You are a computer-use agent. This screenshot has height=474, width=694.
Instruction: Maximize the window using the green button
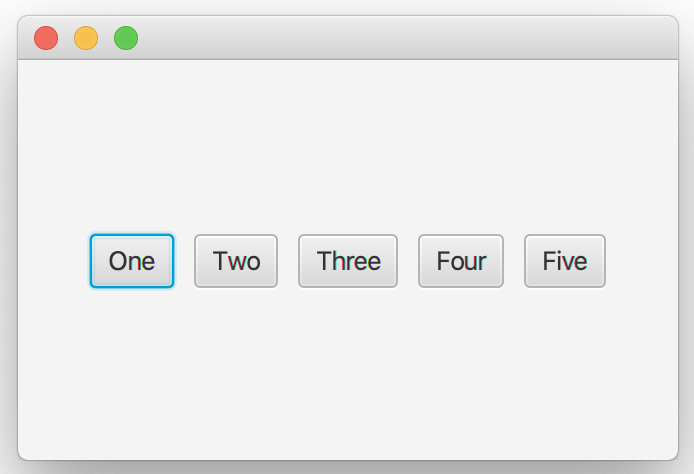point(126,38)
